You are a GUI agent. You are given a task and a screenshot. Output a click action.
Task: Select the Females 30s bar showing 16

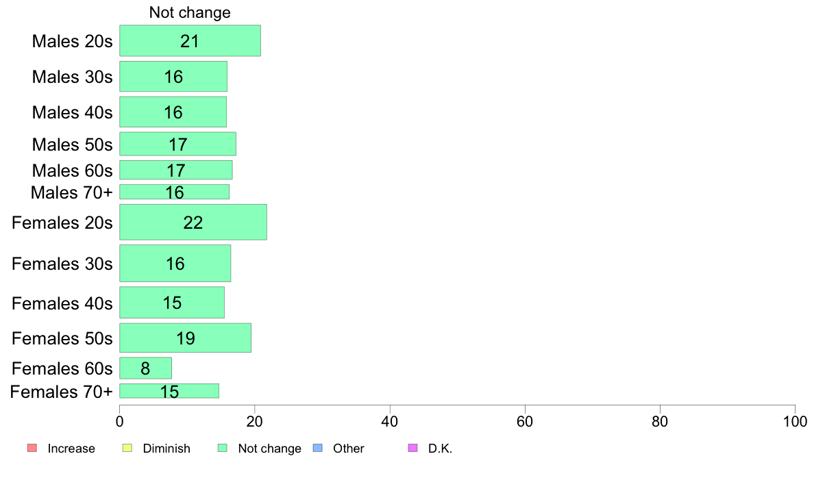point(175,263)
